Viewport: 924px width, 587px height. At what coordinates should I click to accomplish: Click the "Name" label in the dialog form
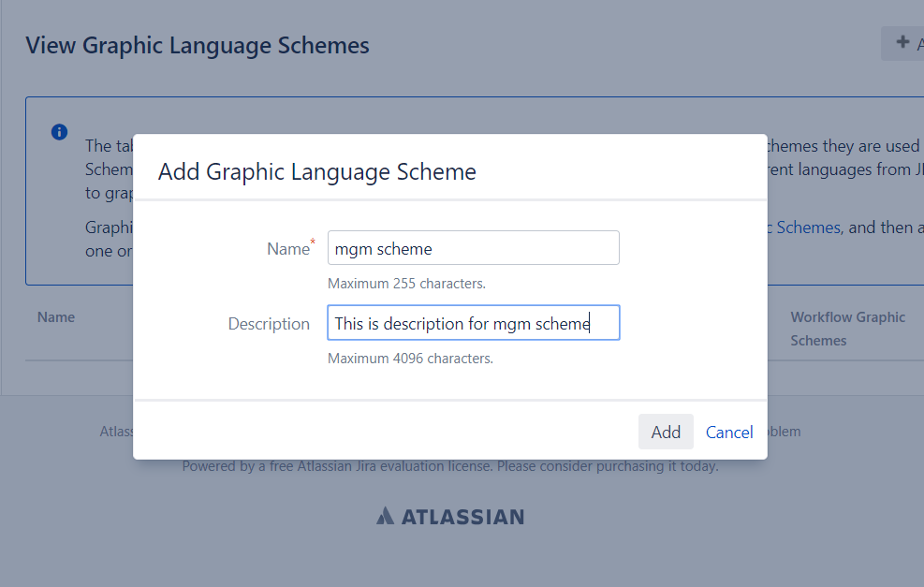pyautogui.click(x=287, y=249)
